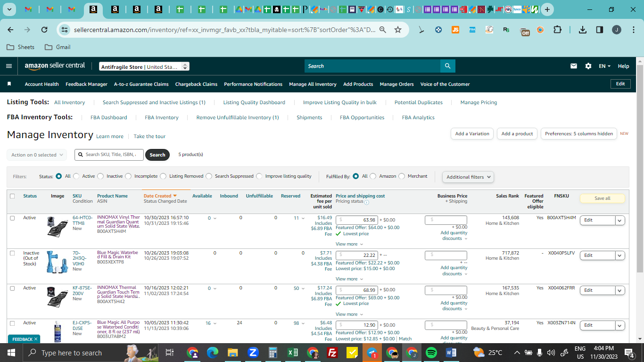Open the Windows Start menu
The height and width of the screenshot is (362, 644).
tap(11, 353)
